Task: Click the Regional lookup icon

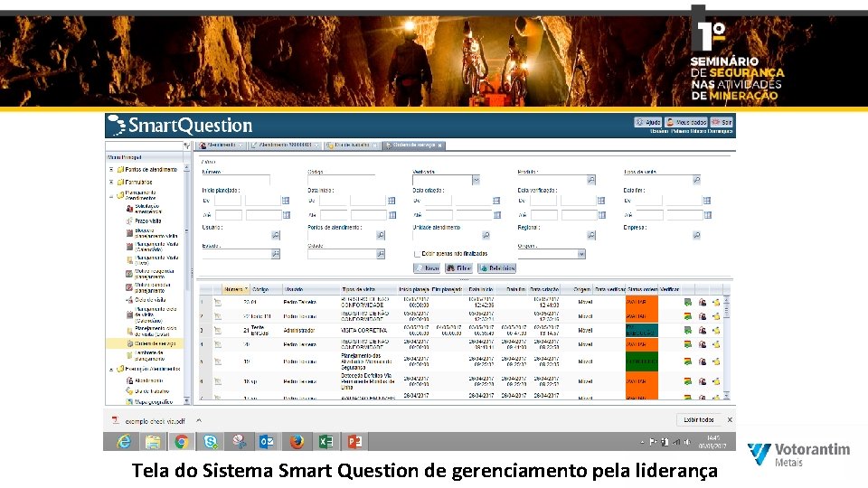Action: click(x=591, y=235)
